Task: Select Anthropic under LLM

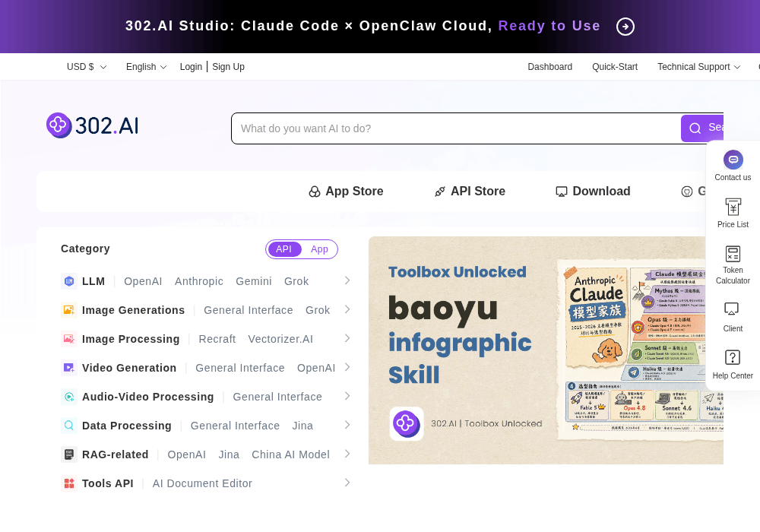Action: tap(198, 281)
